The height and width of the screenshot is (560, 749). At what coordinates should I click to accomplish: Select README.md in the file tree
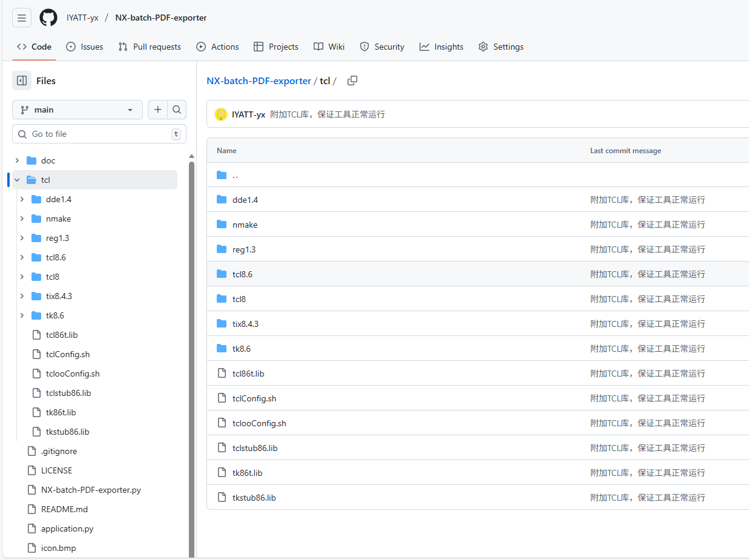(x=64, y=509)
